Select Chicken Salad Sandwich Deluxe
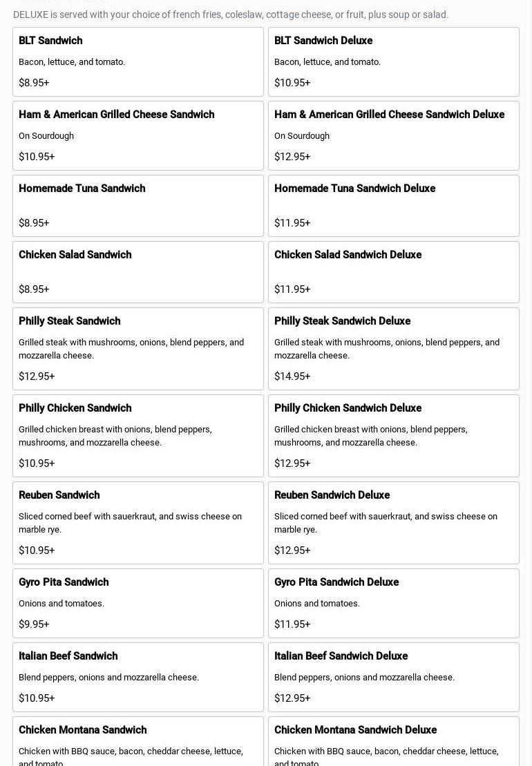 (x=393, y=271)
